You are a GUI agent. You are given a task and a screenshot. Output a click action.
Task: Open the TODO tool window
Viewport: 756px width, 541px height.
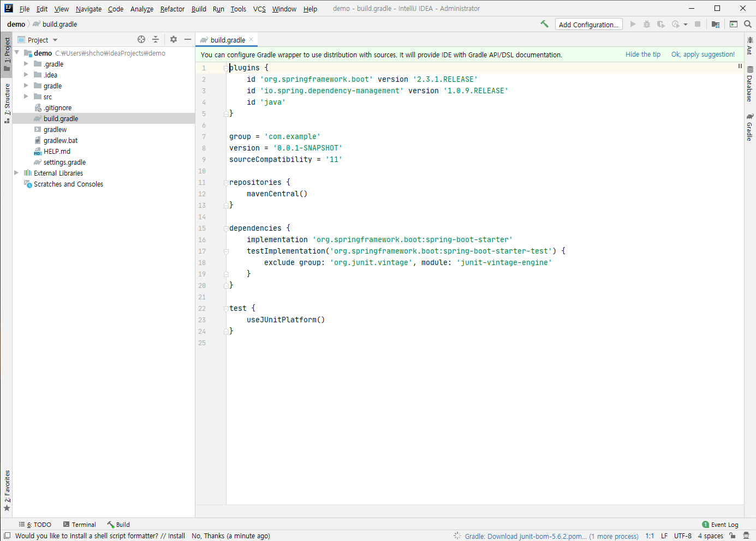click(35, 525)
